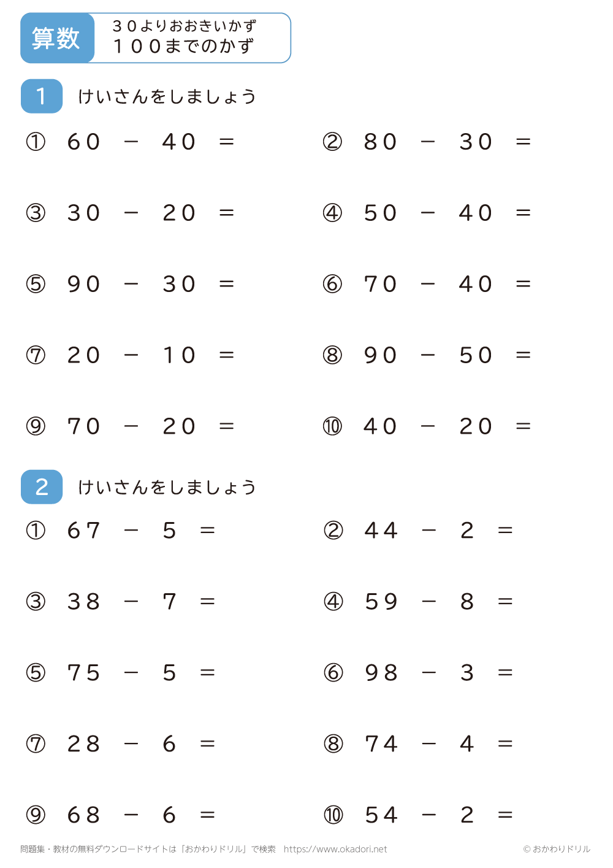Click the circled 10 beside 40 − 20
Viewport: 613px width, 868px height.
(332, 426)
